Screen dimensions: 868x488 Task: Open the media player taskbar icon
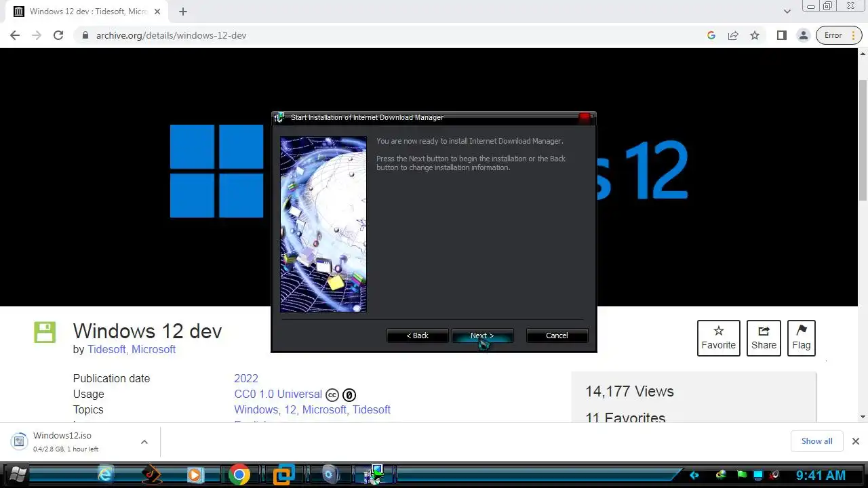[195, 474]
